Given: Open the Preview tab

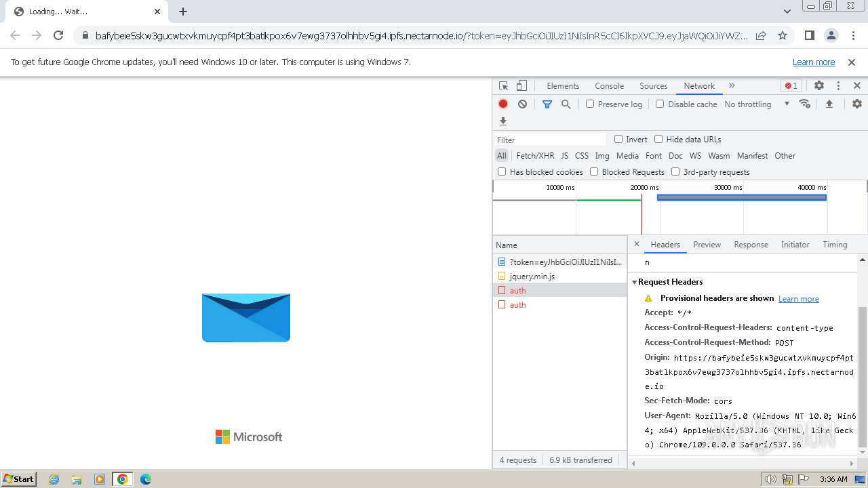Looking at the screenshot, I should [707, 245].
